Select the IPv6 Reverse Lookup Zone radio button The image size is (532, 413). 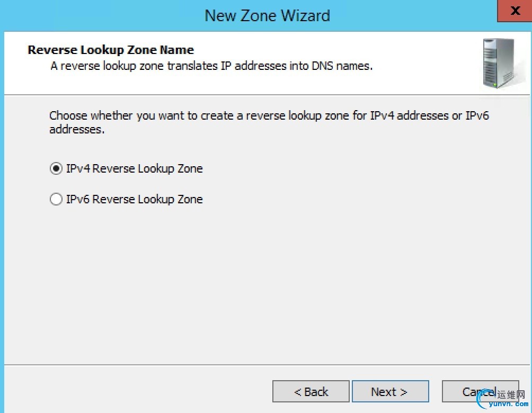point(56,200)
